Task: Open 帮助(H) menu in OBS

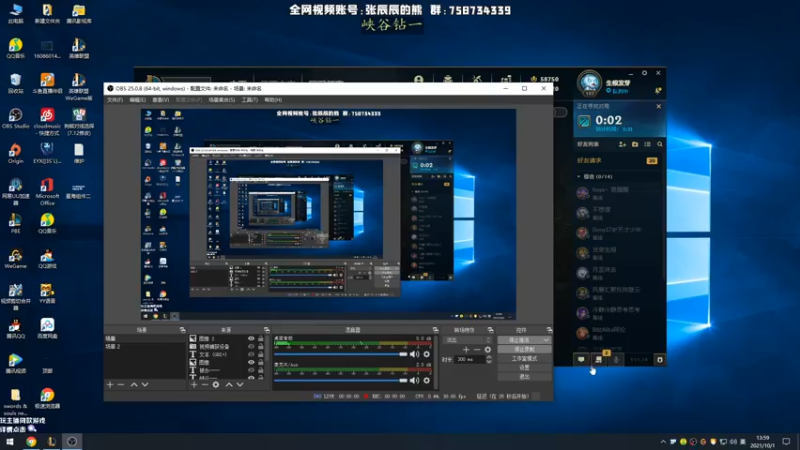Action: tap(273, 100)
